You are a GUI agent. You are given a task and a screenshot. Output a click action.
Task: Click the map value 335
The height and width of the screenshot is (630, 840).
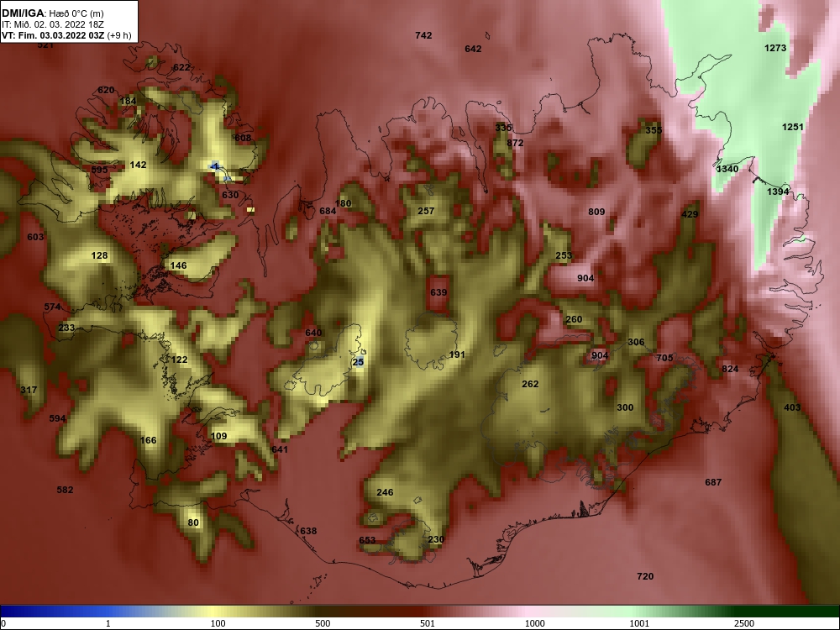[503, 128]
